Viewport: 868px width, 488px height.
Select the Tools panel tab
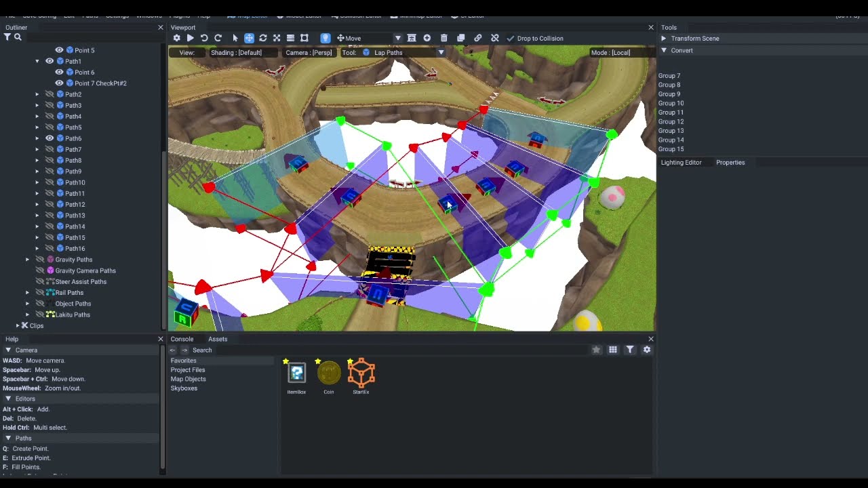669,28
